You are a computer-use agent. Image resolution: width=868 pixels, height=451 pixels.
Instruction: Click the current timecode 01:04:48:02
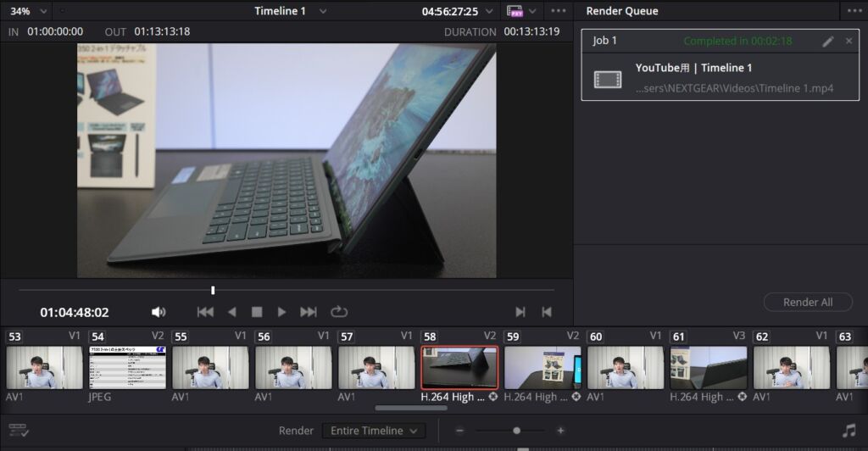[x=75, y=313]
